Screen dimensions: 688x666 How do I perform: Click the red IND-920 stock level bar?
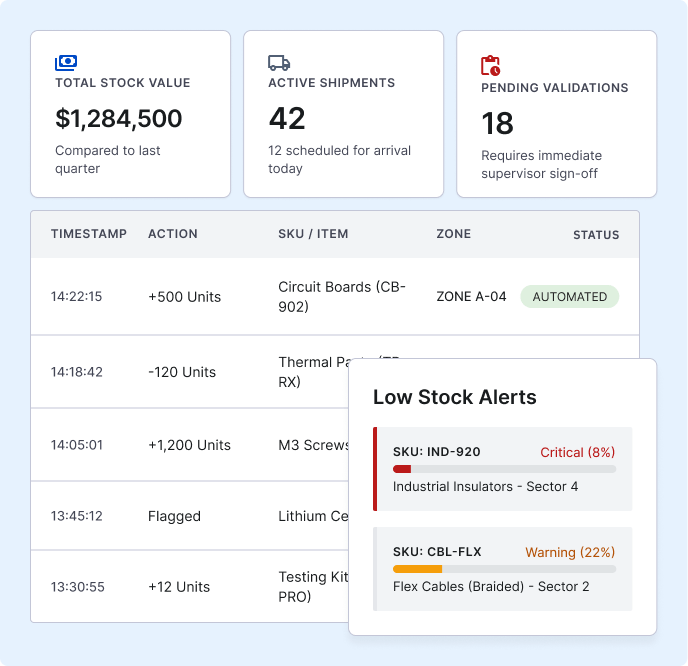(x=505, y=469)
